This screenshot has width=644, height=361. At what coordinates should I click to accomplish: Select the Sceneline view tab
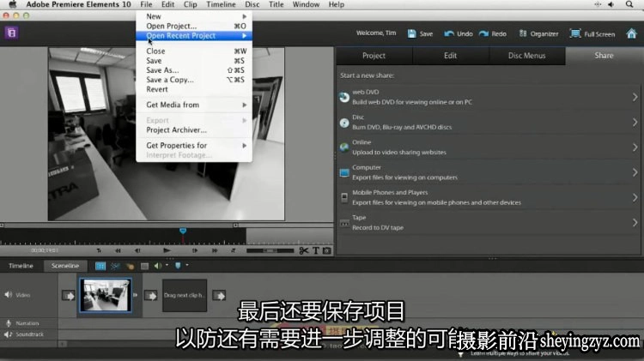(x=65, y=266)
